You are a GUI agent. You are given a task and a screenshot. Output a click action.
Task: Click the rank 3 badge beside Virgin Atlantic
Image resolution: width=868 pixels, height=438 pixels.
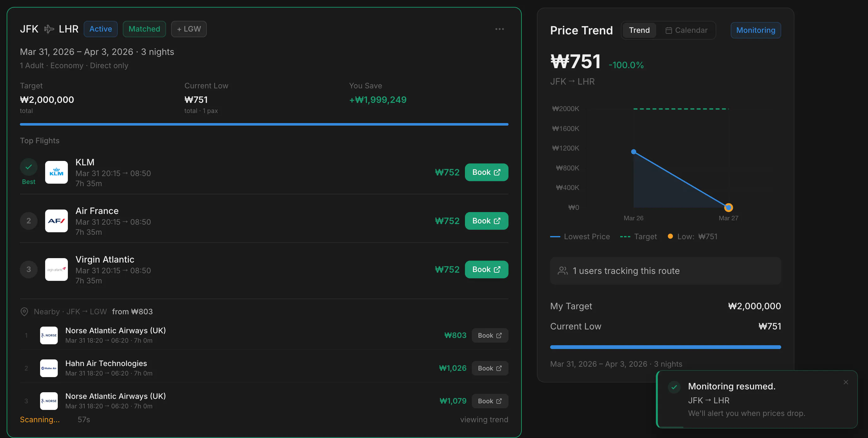pyautogui.click(x=29, y=269)
